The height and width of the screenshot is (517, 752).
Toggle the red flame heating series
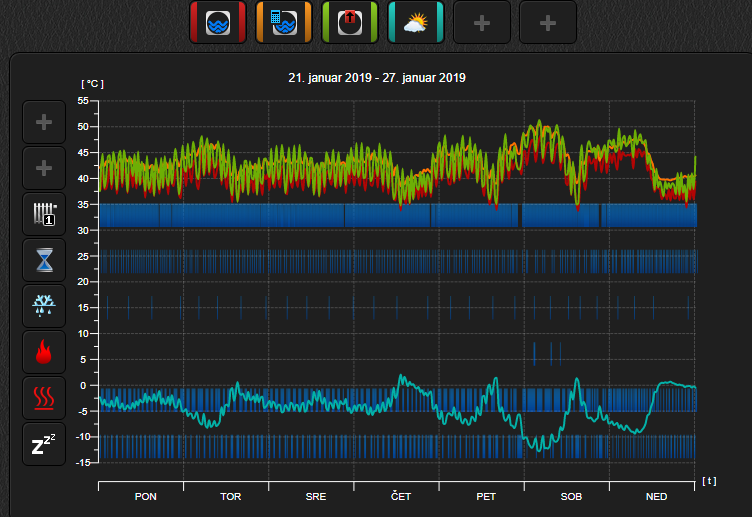pos(44,352)
